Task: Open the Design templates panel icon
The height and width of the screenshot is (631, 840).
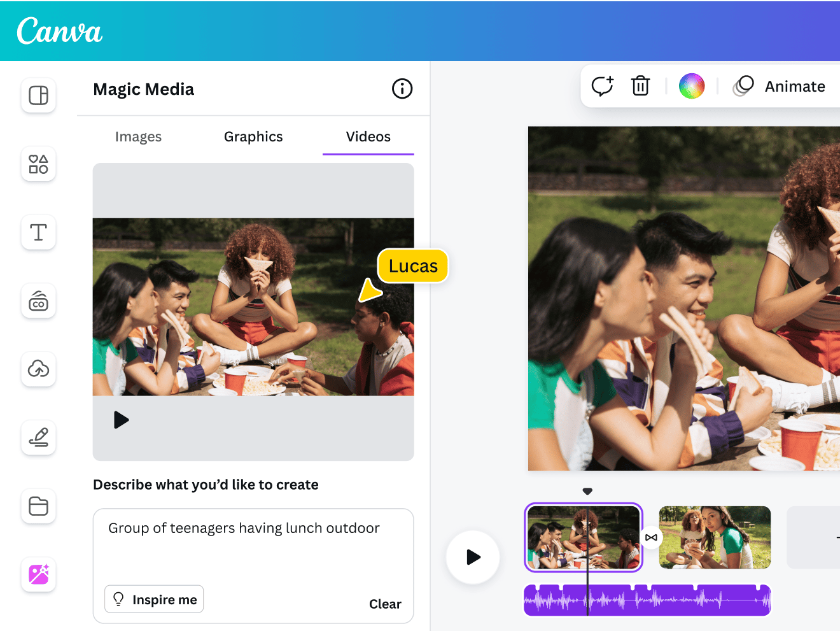Action: 38,96
